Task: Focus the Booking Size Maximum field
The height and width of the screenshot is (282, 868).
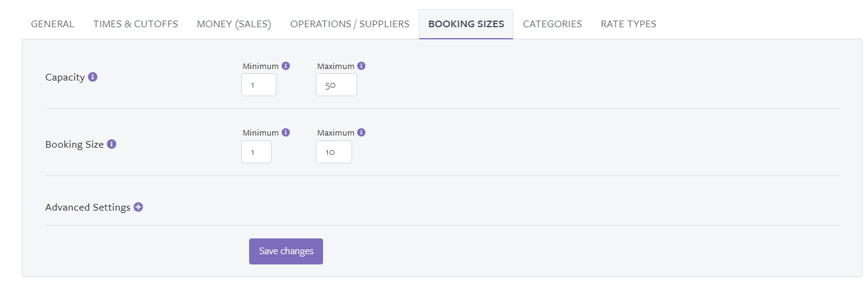Action: click(x=333, y=152)
